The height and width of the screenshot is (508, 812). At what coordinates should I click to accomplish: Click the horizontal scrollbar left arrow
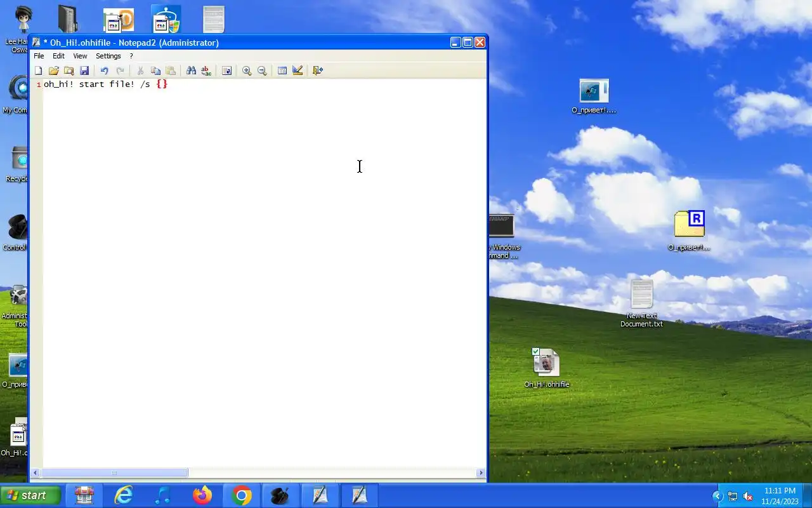[x=36, y=472]
